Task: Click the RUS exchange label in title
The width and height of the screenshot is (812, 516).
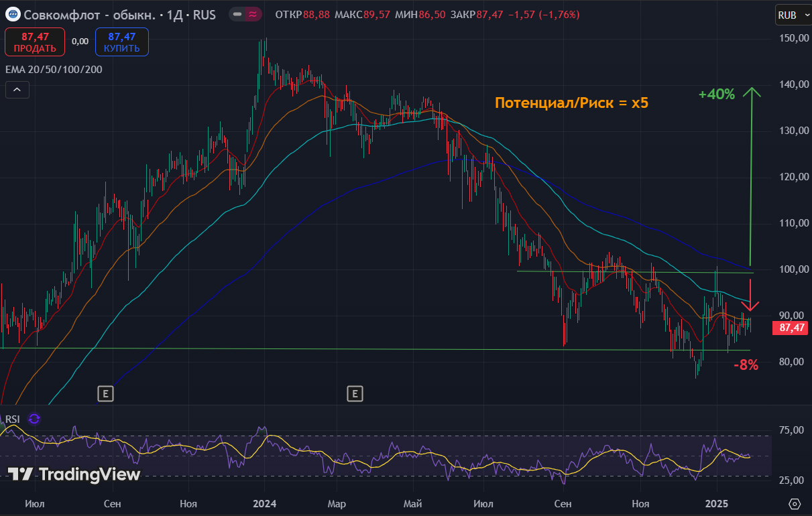Action: (205, 14)
